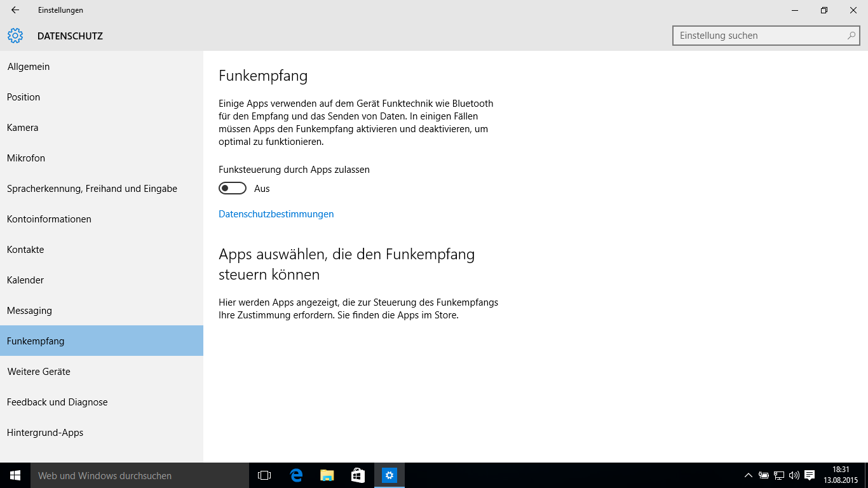Click the Einstellung suchen search field

pos(759,36)
